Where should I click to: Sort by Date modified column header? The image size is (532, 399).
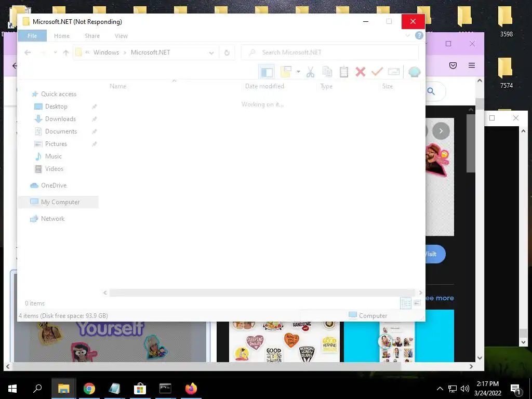coord(264,86)
